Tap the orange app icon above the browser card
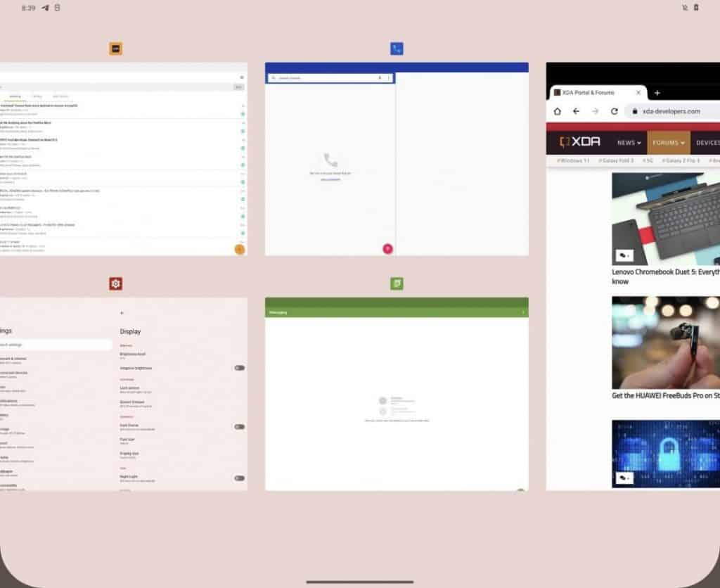The width and height of the screenshot is (720, 588). pyautogui.click(x=115, y=47)
